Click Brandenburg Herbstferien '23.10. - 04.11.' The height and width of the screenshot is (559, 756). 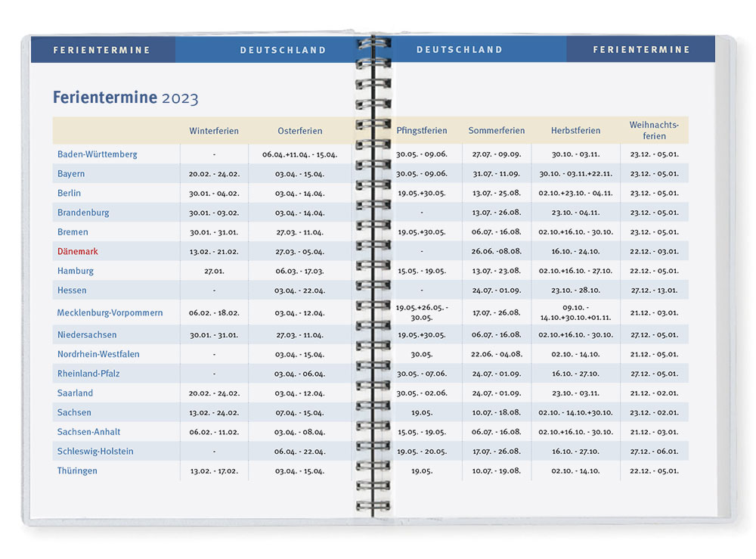pos(575,213)
